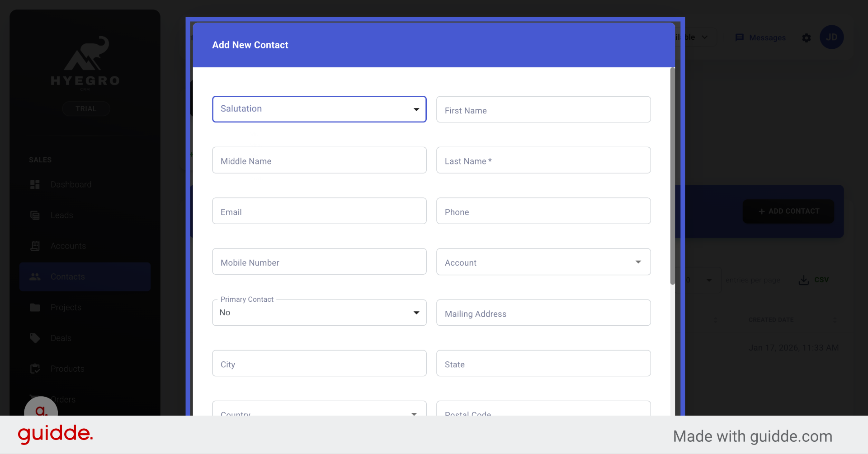Click the Dashboard icon in sidebar

[35, 185]
